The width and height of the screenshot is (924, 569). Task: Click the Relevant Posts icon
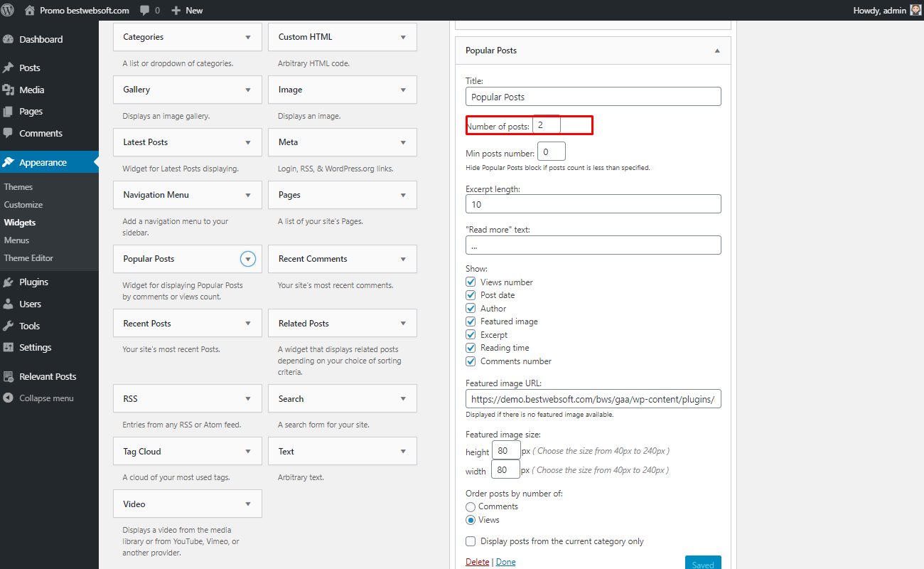coord(9,376)
